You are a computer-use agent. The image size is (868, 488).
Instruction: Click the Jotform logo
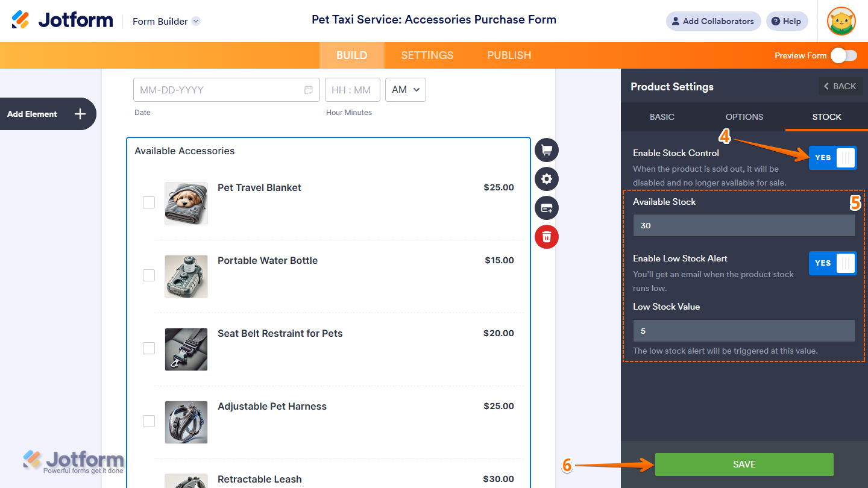click(x=62, y=20)
